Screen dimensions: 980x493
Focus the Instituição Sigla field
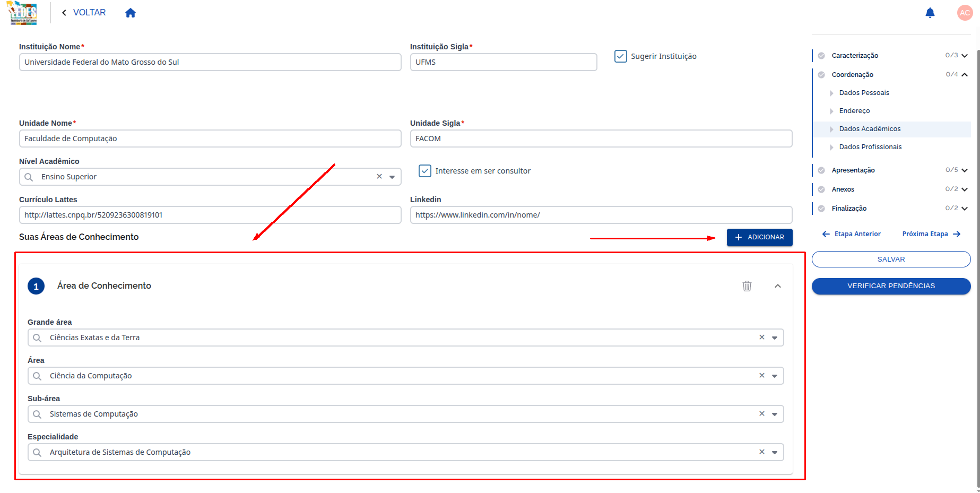[504, 62]
